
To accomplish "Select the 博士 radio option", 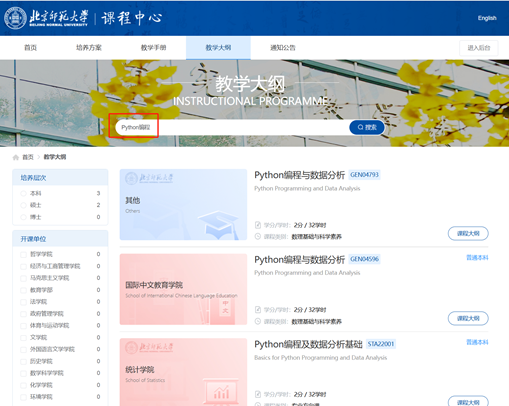I will tap(23, 217).
